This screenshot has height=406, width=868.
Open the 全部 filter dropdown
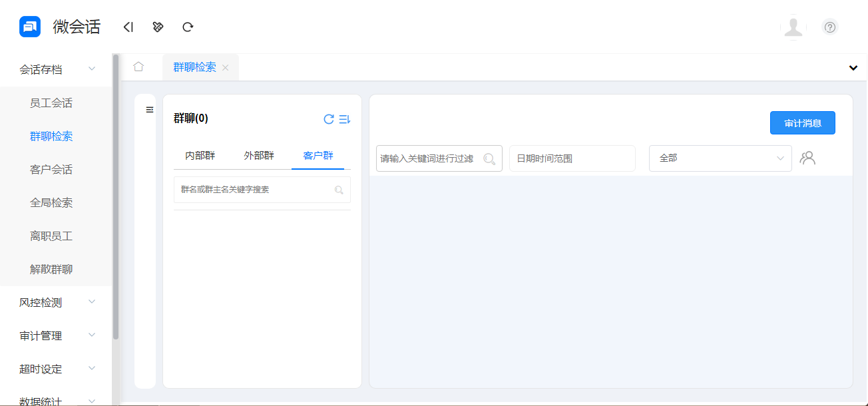click(x=720, y=158)
